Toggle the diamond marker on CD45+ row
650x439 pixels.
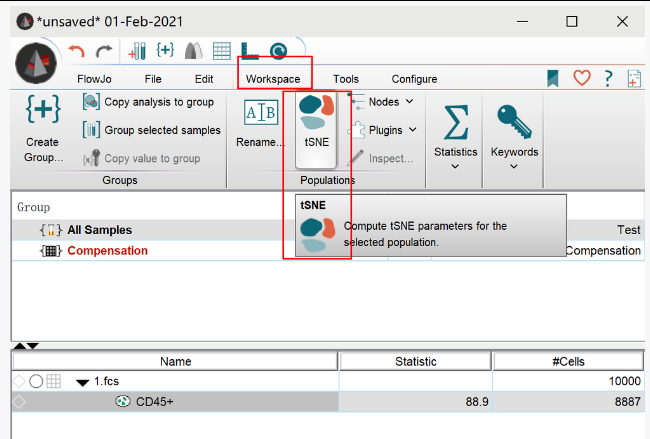point(18,402)
